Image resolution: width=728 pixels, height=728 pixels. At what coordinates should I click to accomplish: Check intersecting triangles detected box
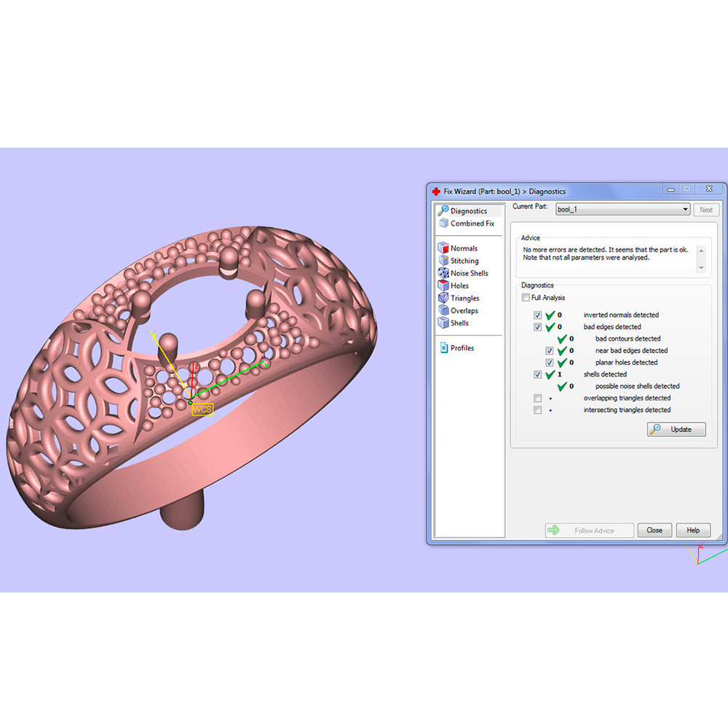[x=537, y=410]
